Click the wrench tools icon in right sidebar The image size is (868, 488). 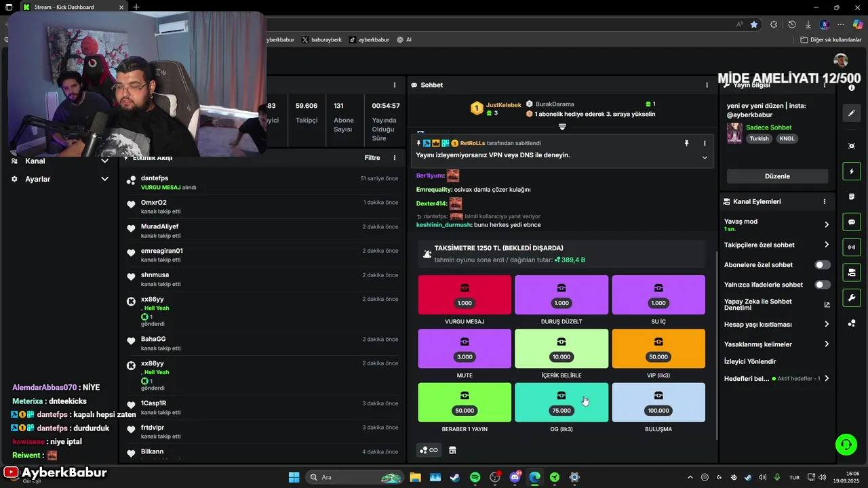tap(852, 298)
